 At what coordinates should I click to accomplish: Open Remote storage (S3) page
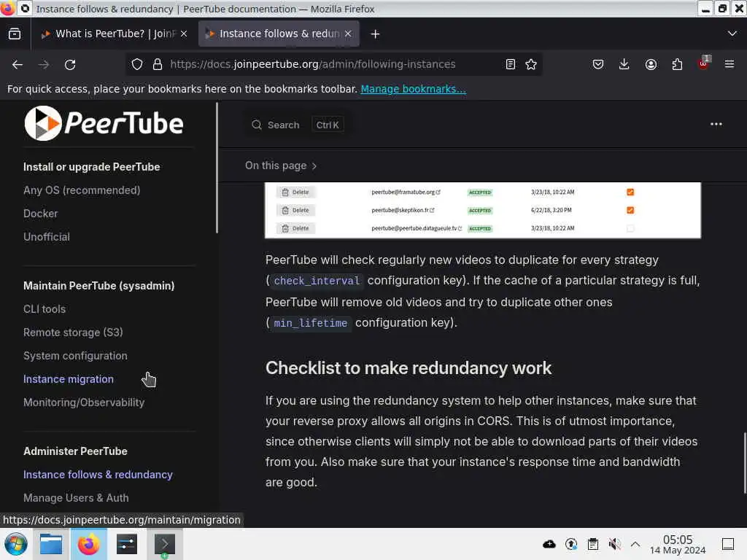pyautogui.click(x=74, y=332)
